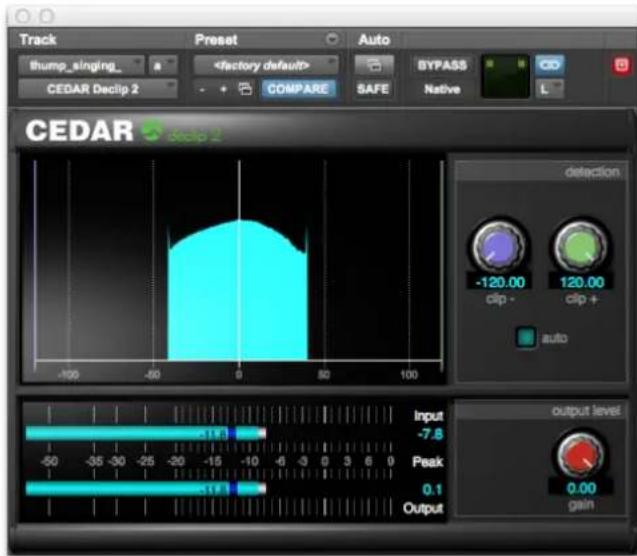
Task: Click the green clip indicator LED display
Action: coord(505,76)
